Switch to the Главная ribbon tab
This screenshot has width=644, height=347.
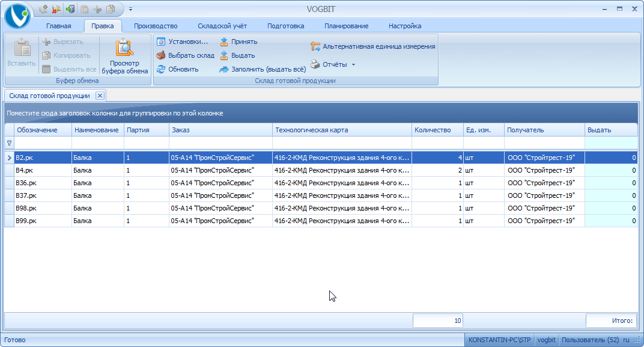point(58,26)
